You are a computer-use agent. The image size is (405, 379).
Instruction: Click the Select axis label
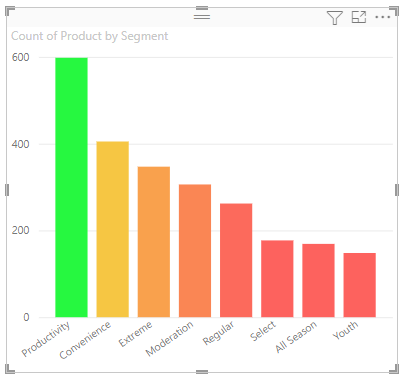(263, 331)
